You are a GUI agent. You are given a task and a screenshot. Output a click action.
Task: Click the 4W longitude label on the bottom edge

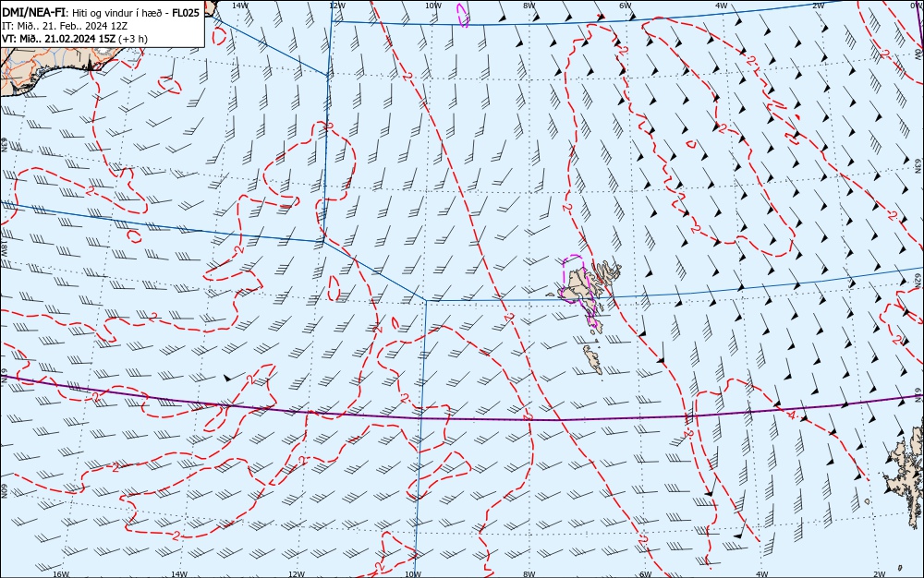tap(761, 574)
